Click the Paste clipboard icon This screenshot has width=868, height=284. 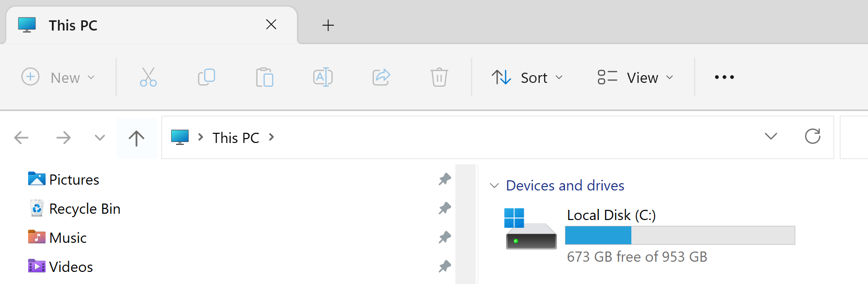pos(265,77)
